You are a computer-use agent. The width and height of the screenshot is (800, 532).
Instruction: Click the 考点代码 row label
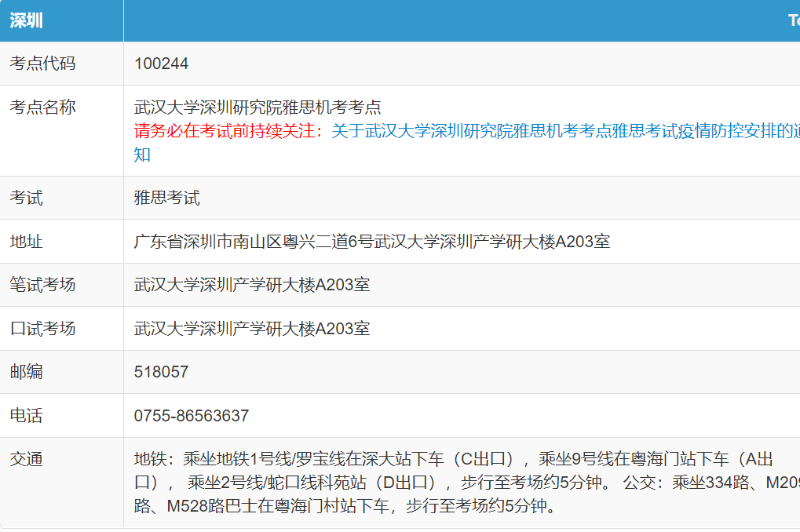point(43,64)
